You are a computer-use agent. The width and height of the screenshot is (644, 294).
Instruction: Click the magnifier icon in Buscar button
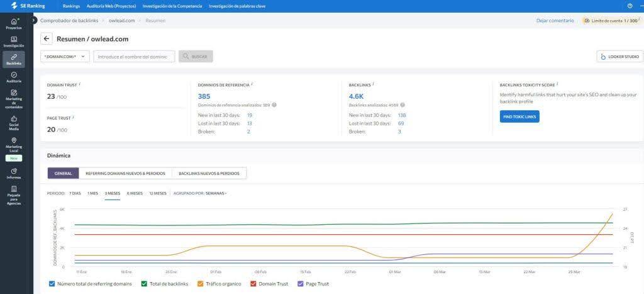point(186,56)
